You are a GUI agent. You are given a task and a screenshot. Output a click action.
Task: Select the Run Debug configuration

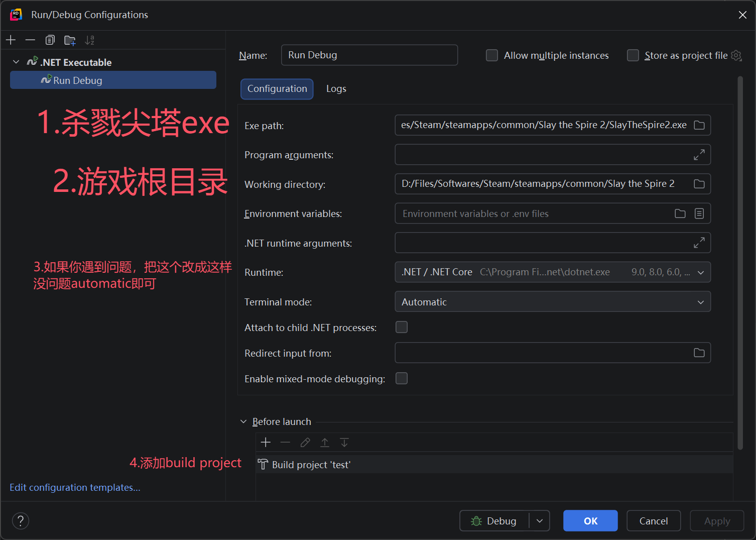pos(113,80)
